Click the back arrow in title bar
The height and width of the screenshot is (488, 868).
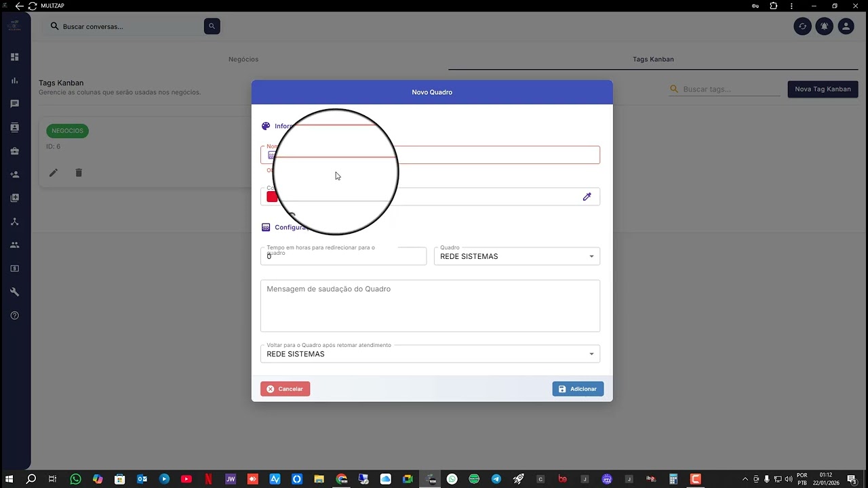19,6
